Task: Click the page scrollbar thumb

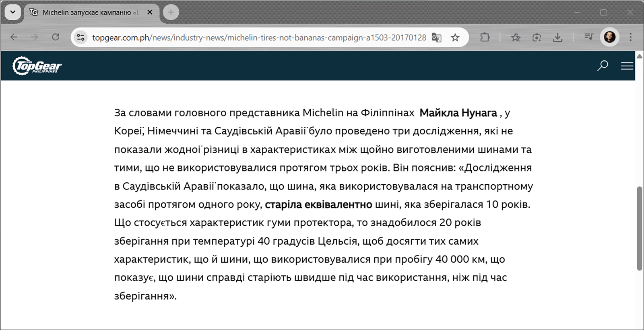Action: (639, 228)
